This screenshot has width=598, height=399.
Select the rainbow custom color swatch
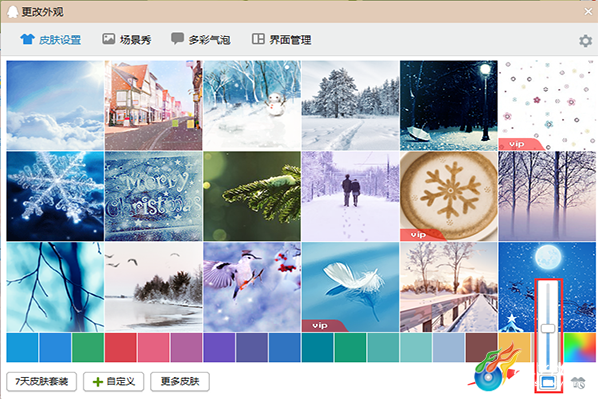(580, 347)
